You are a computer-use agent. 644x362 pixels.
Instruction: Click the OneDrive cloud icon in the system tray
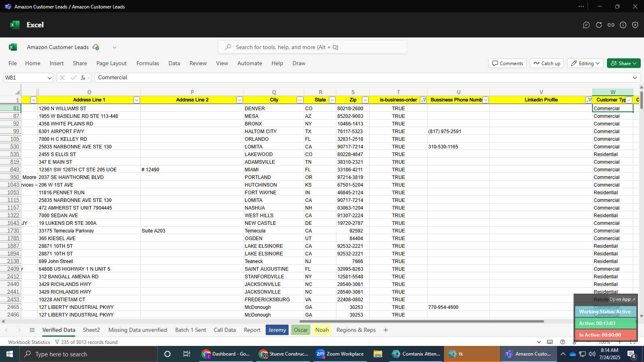pos(572,354)
